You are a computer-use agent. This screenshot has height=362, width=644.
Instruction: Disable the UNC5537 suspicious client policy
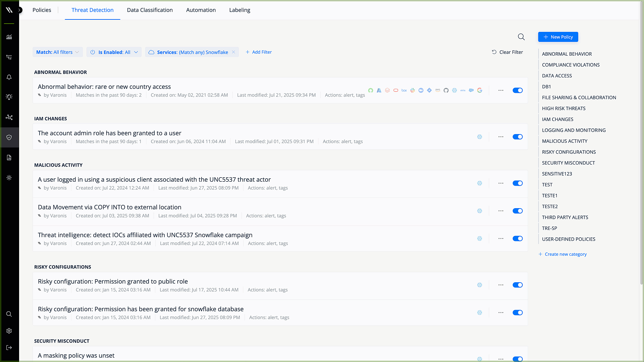click(x=518, y=183)
